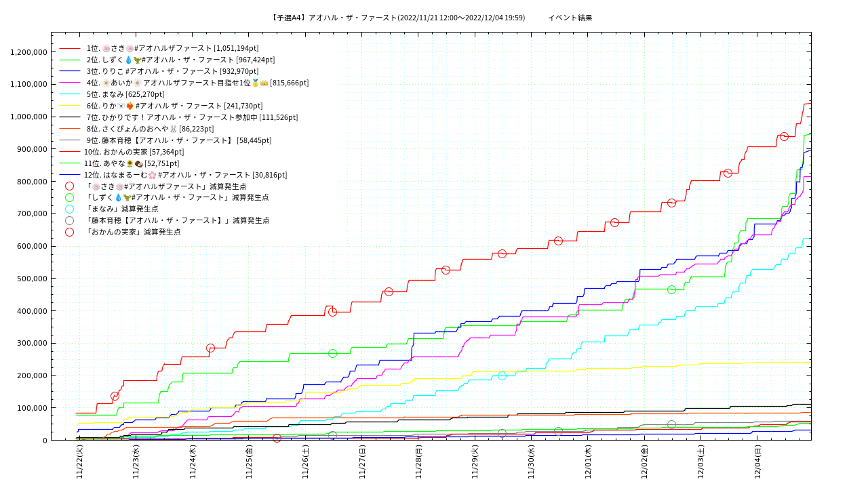Click the 300,000 y-axis label
868x488 pixels.
pyautogui.click(x=31, y=344)
